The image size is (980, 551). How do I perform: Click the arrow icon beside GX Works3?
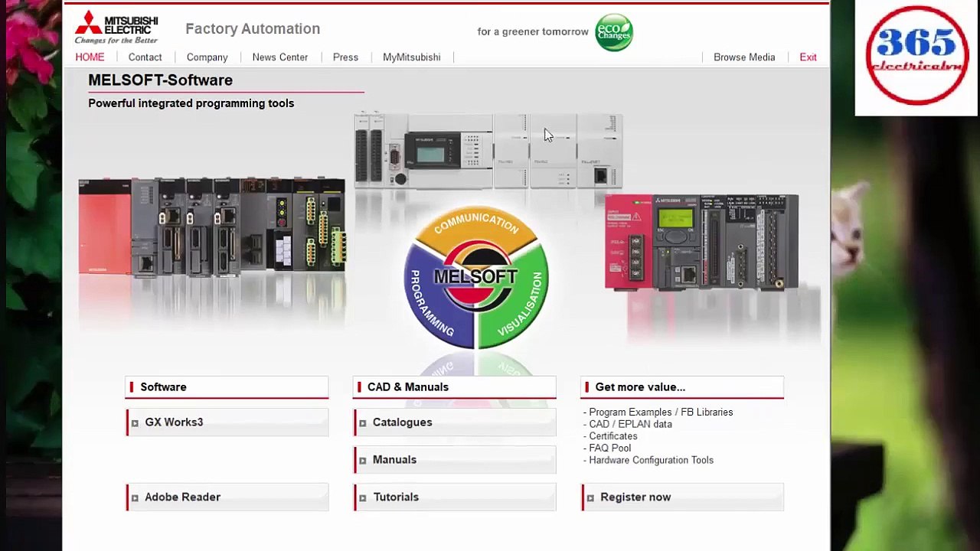click(135, 423)
